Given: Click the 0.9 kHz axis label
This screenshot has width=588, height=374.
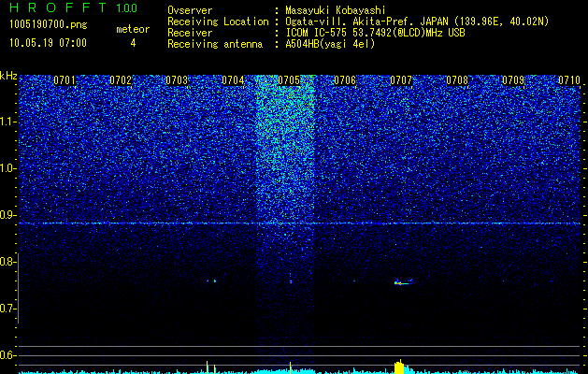Looking at the screenshot, I should 7,215.
